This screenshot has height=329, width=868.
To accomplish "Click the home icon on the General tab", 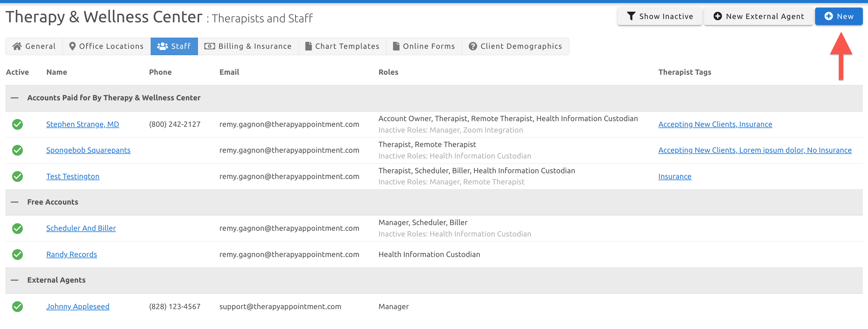I will click(17, 46).
